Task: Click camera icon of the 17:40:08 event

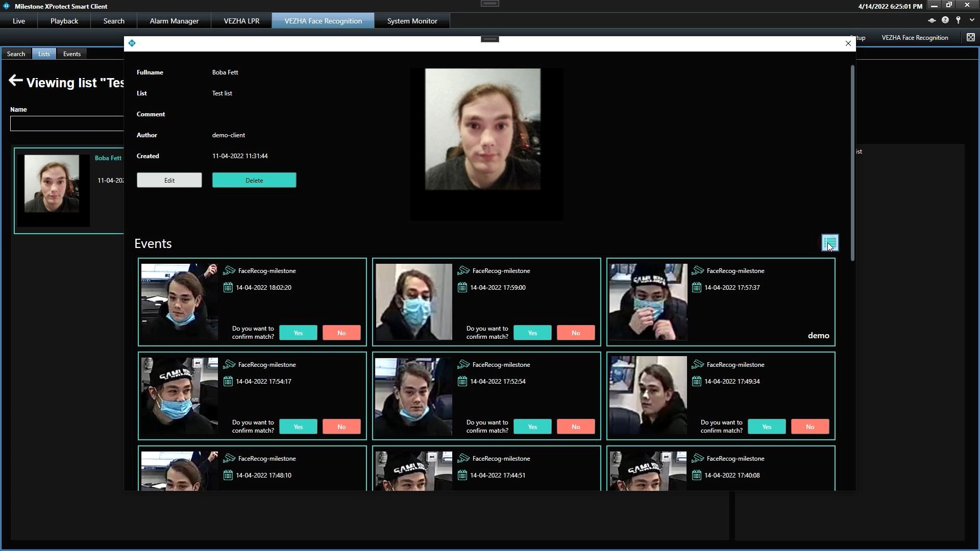Action: point(698,458)
